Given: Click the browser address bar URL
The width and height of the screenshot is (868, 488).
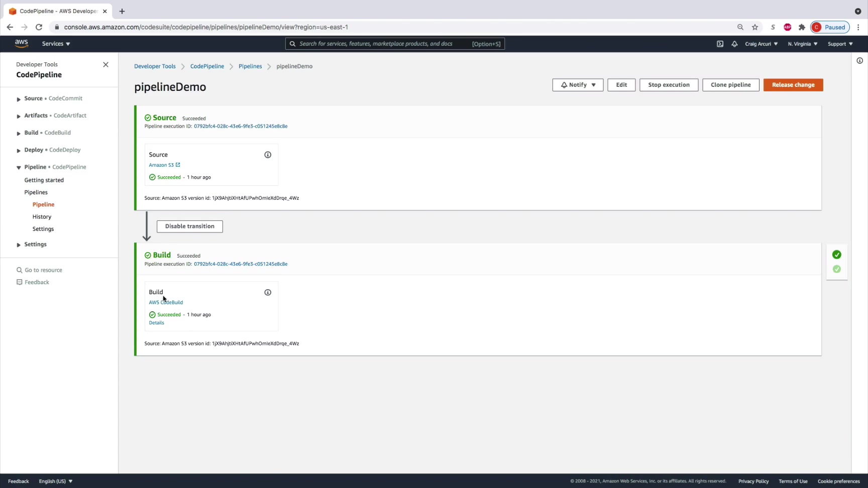Looking at the screenshot, I should pyautogui.click(x=206, y=27).
